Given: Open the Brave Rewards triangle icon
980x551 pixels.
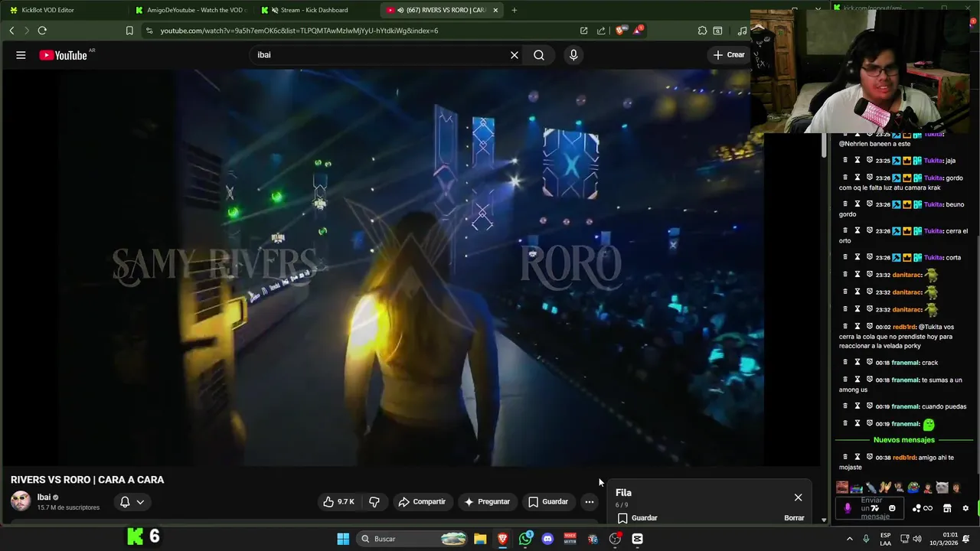Looking at the screenshot, I should [x=638, y=31].
